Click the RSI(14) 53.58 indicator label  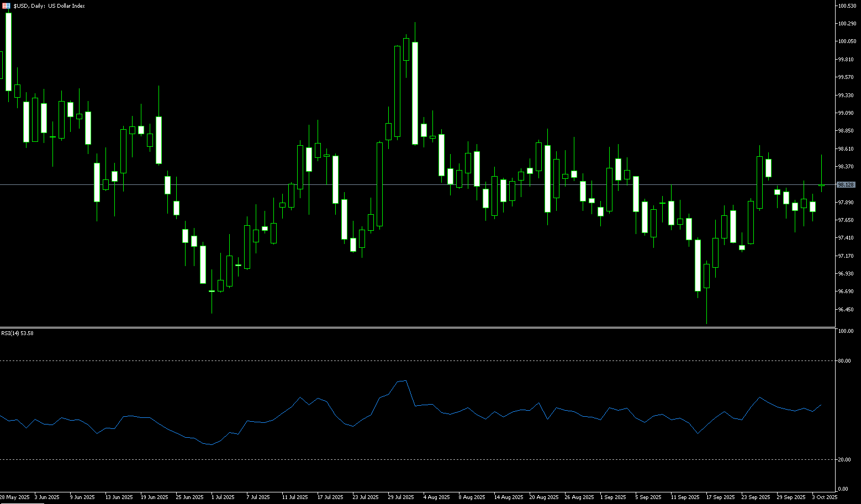coord(17,333)
